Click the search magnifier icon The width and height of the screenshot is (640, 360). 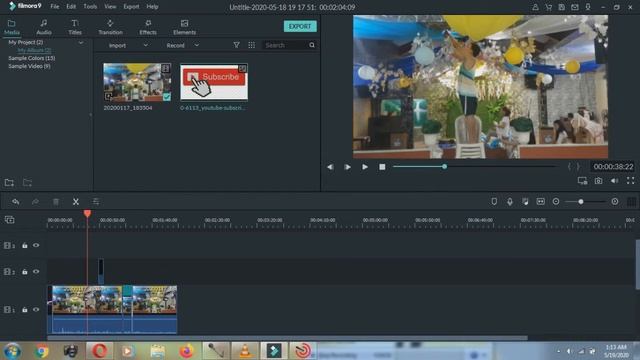click(x=312, y=45)
